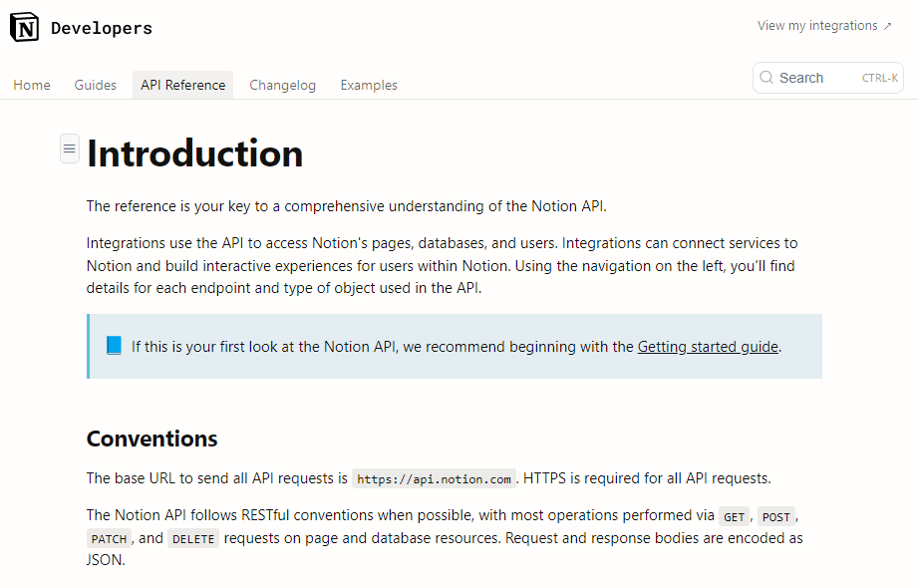Click the external arrow beside View my integrations
The height and width of the screenshot is (588, 918).
[x=887, y=26]
